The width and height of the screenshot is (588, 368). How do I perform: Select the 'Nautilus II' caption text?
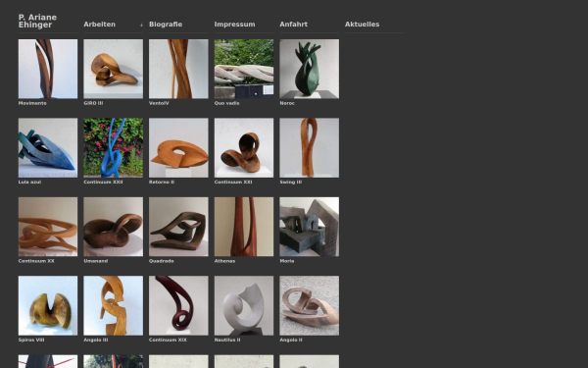pos(227,340)
